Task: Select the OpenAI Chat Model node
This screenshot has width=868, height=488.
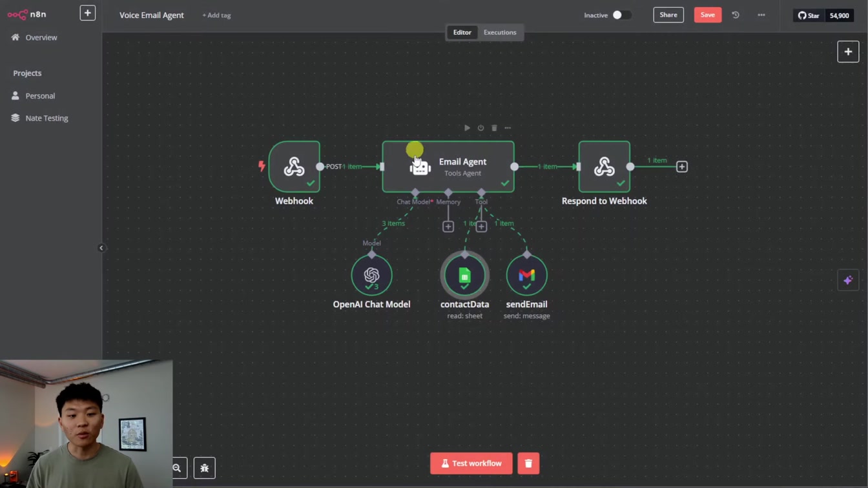Action: [371, 275]
